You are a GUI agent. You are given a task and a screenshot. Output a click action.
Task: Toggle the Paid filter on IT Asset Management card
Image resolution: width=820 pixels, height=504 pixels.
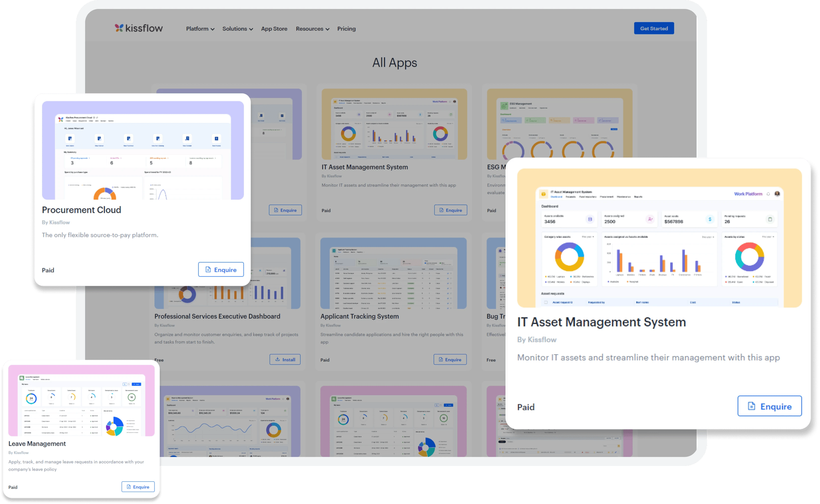tap(527, 406)
